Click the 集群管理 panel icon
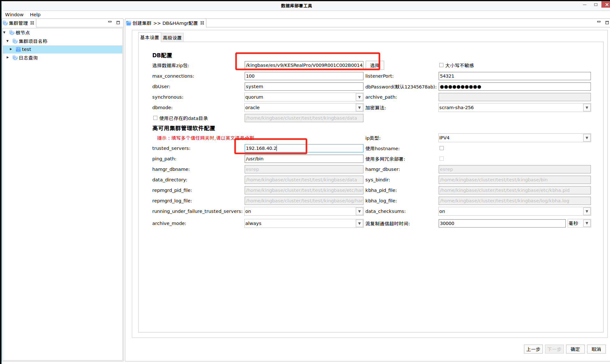This screenshot has height=364, width=610. tap(5, 23)
